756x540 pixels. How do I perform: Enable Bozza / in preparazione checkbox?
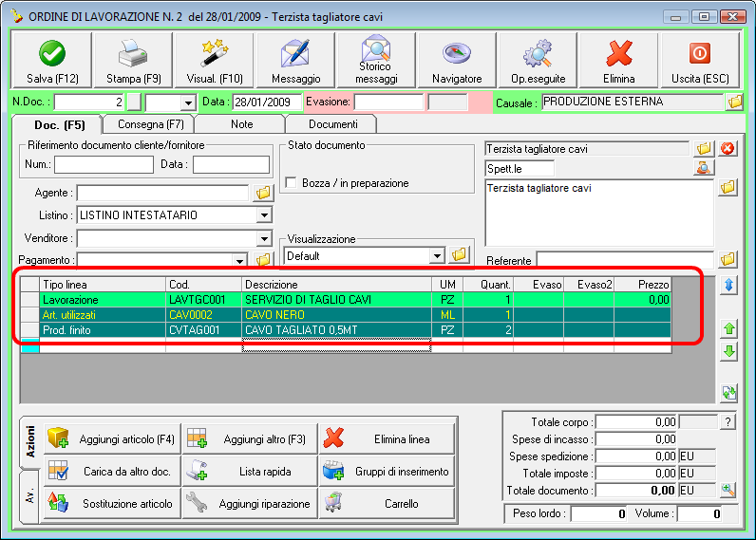(x=292, y=183)
